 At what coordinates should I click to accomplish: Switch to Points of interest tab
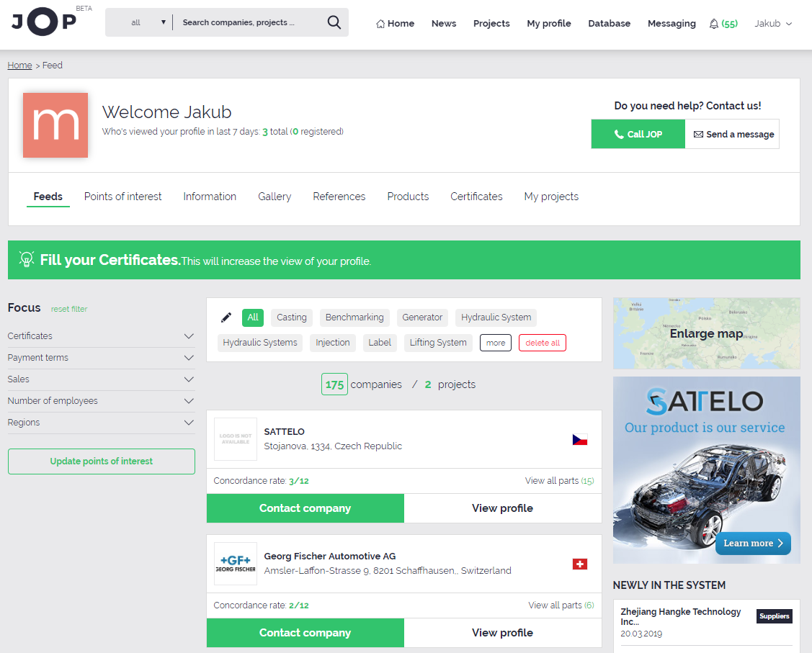point(122,197)
